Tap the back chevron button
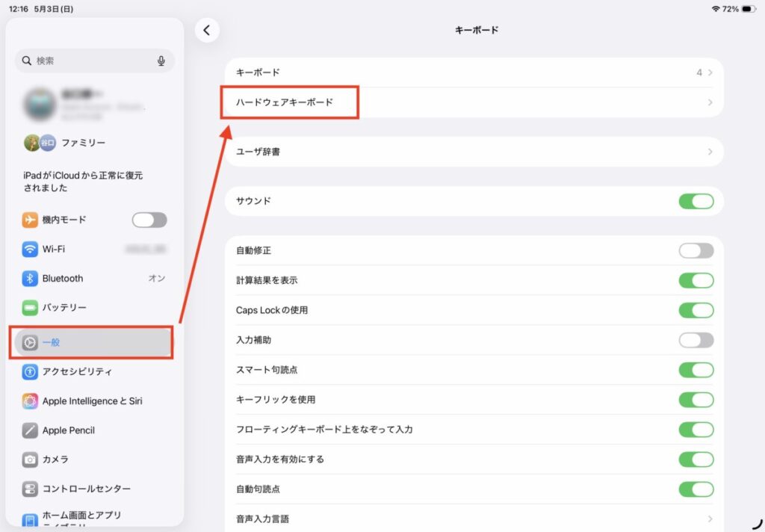The height and width of the screenshot is (532, 765). click(x=207, y=30)
